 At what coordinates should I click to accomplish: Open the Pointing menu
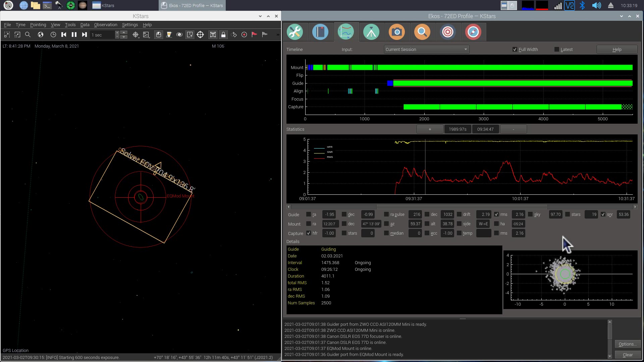coord(38,25)
